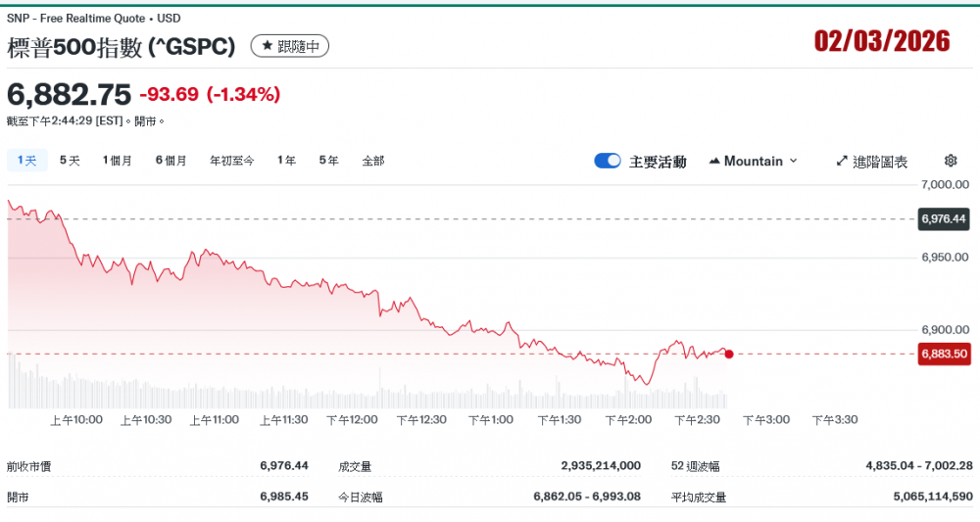Click the 標普500指數 (^GSPC) title

pyautogui.click(x=122, y=46)
